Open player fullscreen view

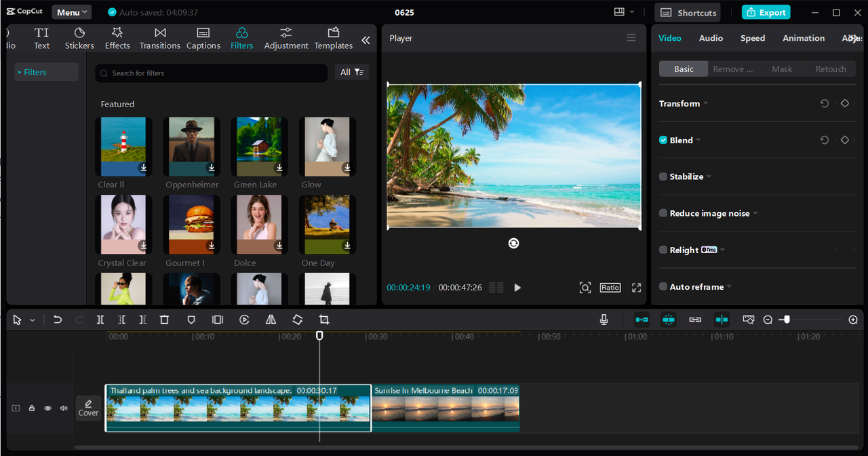tap(637, 288)
